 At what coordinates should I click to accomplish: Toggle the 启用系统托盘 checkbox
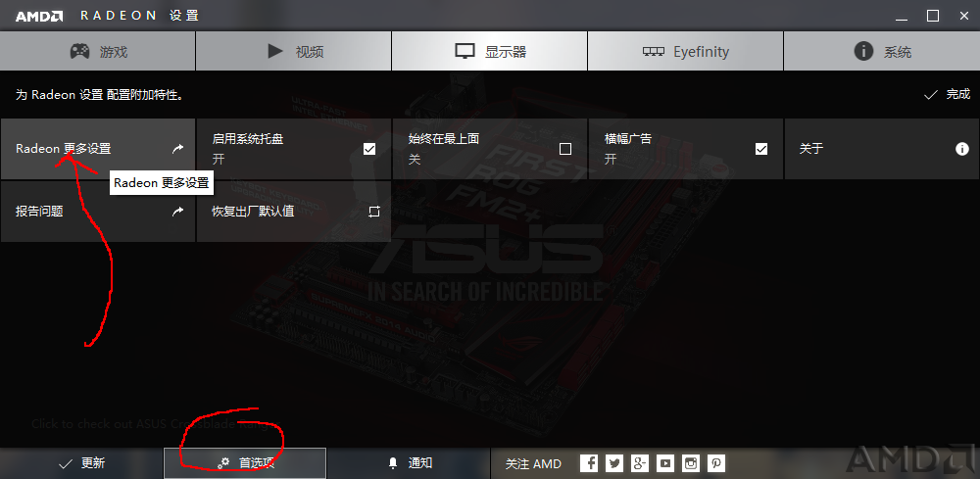[x=369, y=149]
